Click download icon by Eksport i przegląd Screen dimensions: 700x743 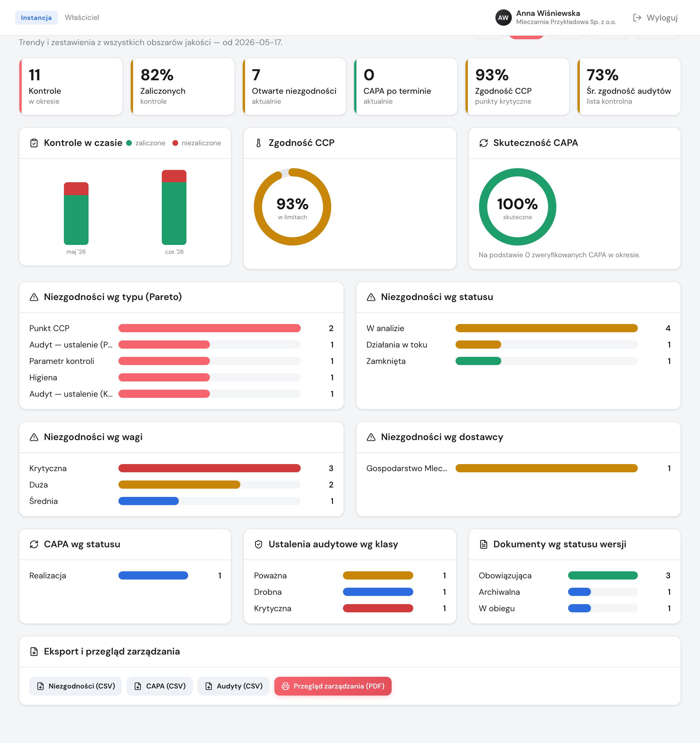click(34, 651)
